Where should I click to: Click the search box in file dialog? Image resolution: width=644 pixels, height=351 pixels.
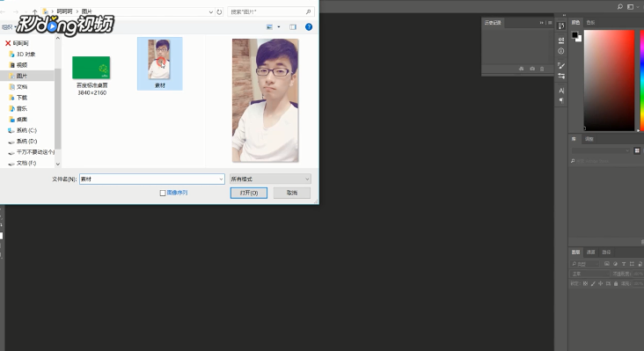point(271,12)
